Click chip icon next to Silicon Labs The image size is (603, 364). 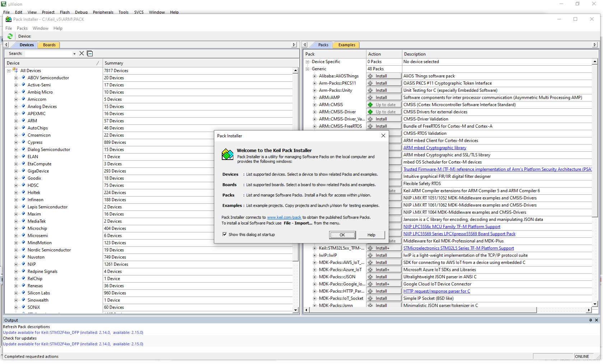pyautogui.click(x=23, y=293)
